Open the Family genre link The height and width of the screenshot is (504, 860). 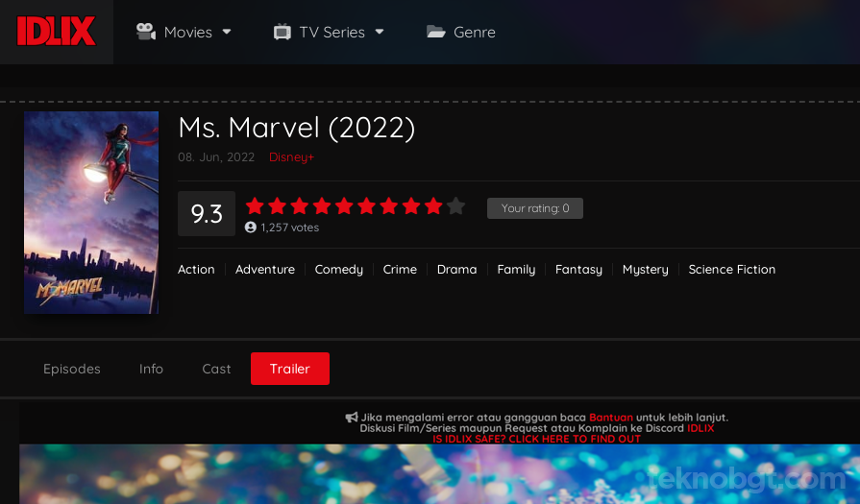(x=516, y=270)
